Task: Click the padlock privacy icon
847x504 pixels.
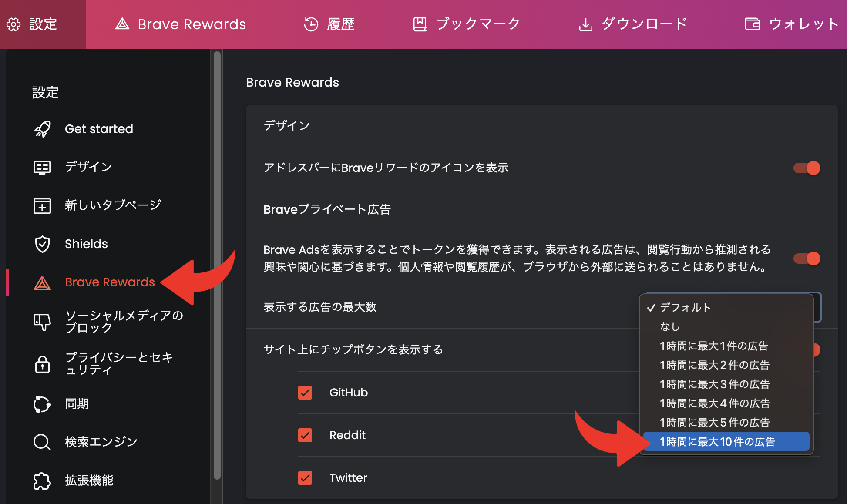Action: 42,364
